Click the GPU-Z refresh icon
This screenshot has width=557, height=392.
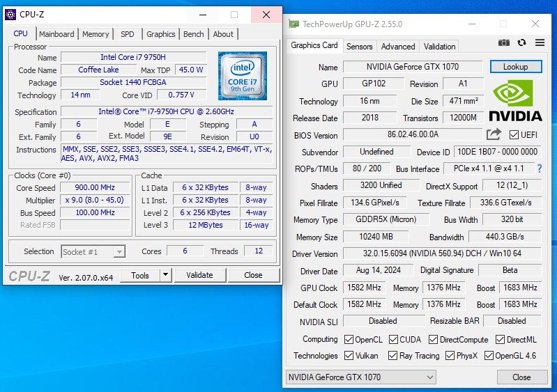pos(521,42)
